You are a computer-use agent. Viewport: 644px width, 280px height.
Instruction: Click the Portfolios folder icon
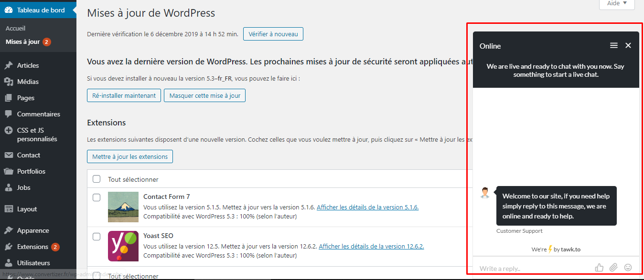[x=9, y=171]
